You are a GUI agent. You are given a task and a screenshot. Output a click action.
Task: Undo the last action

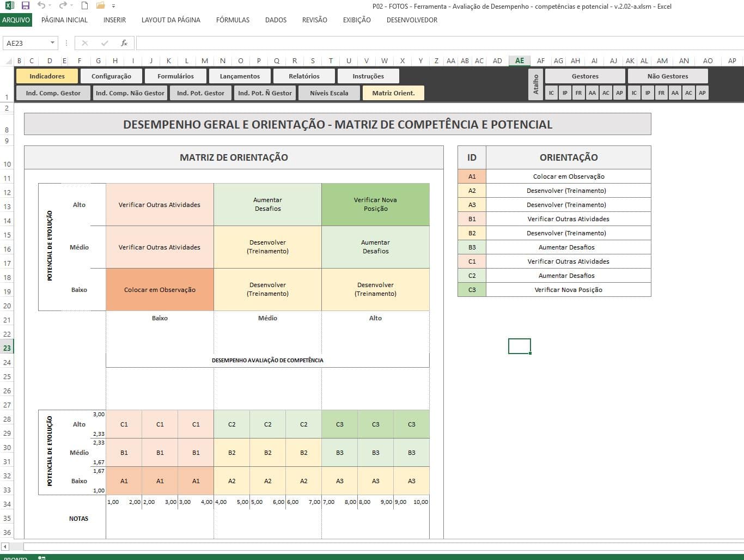41,6
